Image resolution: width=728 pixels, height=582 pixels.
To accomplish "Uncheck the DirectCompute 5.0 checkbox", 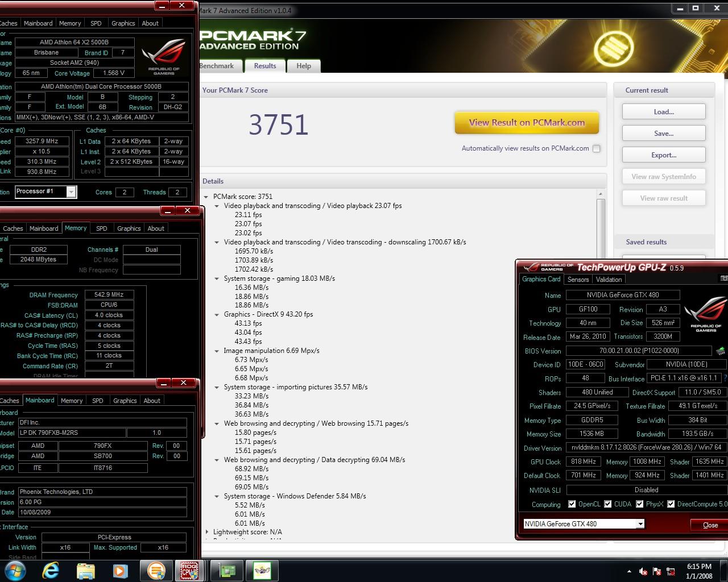I will pos(671,504).
